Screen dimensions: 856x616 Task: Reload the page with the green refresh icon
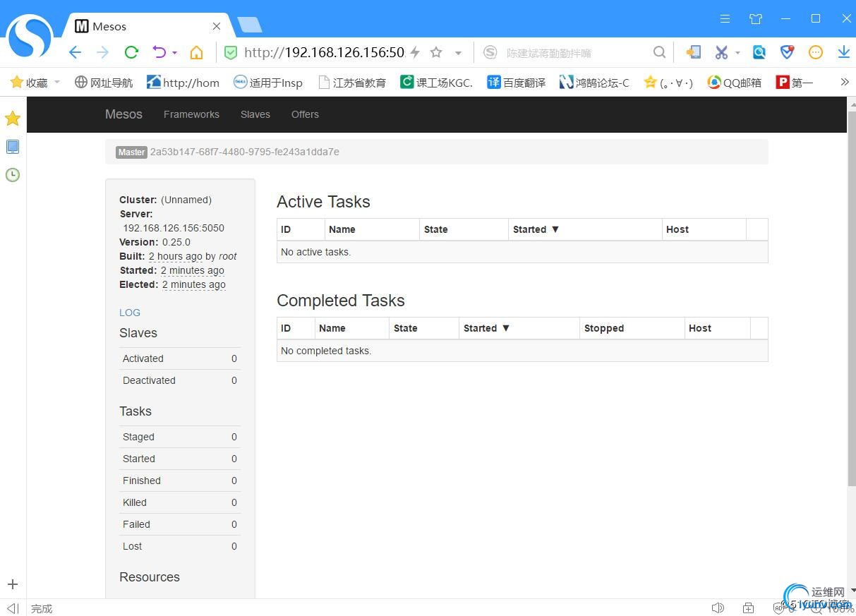point(131,52)
